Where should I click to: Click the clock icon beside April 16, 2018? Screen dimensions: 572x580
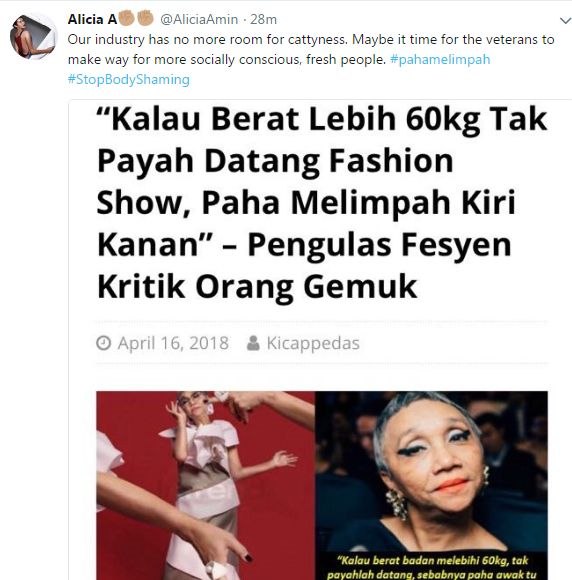[x=104, y=343]
